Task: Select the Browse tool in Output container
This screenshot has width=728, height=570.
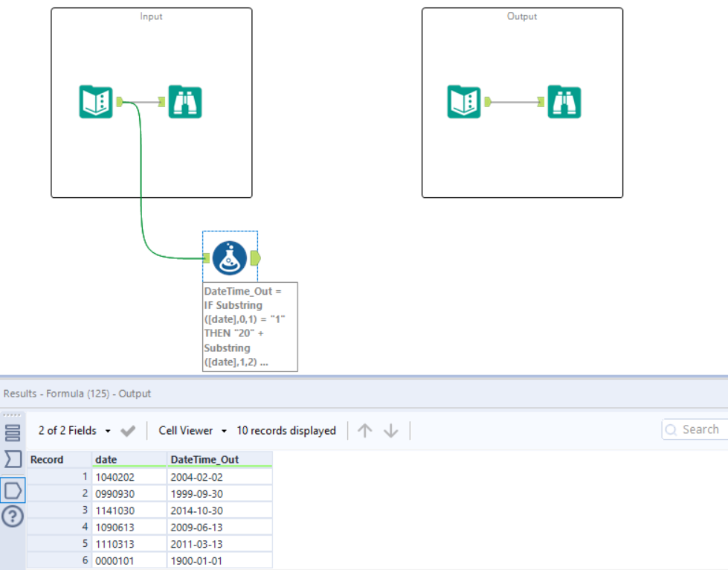Action: [564, 102]
